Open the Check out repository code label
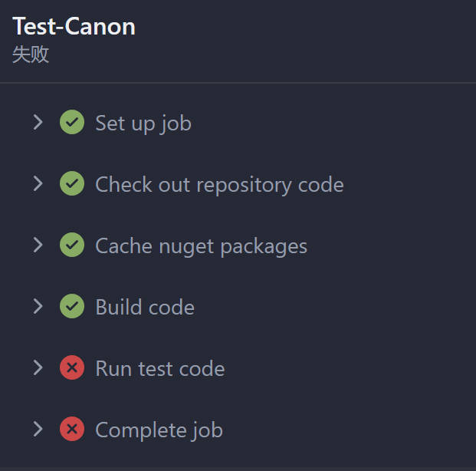 219,185
